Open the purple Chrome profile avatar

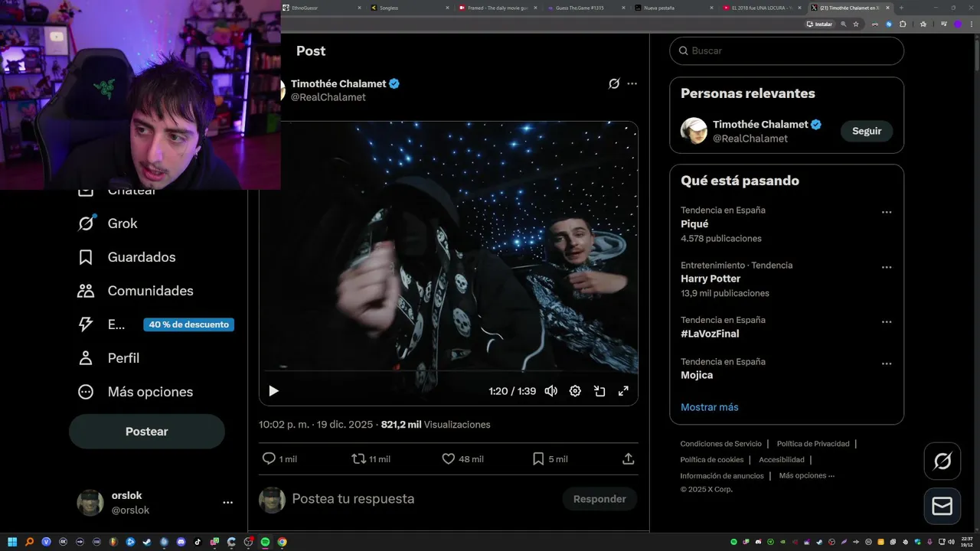(957, 24)
